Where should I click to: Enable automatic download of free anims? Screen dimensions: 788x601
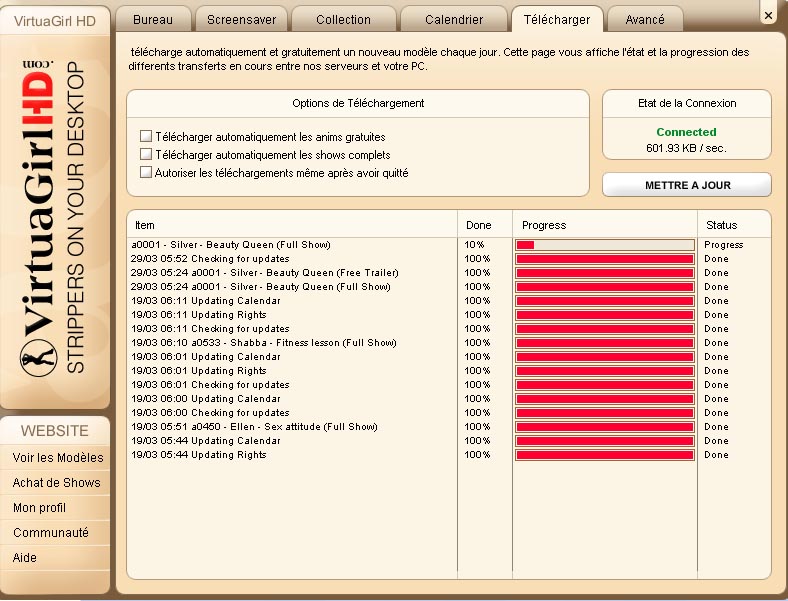(x=146, y=136)
